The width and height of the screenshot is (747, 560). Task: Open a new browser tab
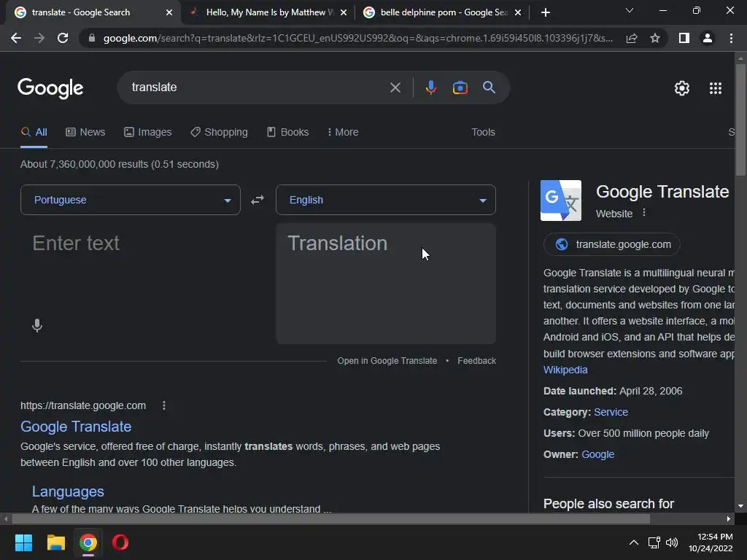click(546, 12)
